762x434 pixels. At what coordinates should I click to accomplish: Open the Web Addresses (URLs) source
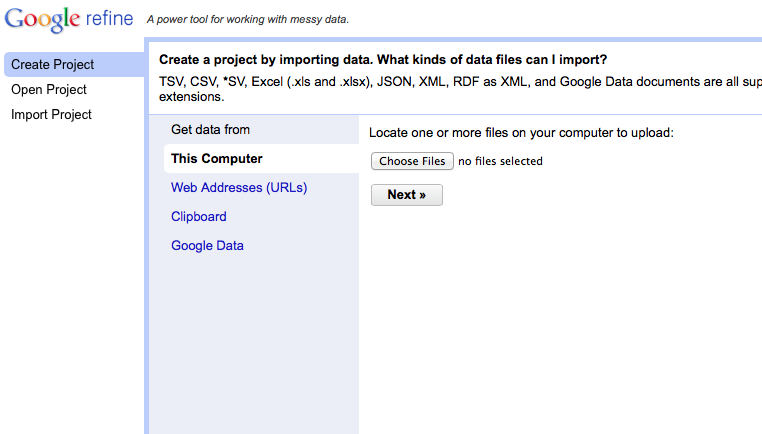pos(239,188)
